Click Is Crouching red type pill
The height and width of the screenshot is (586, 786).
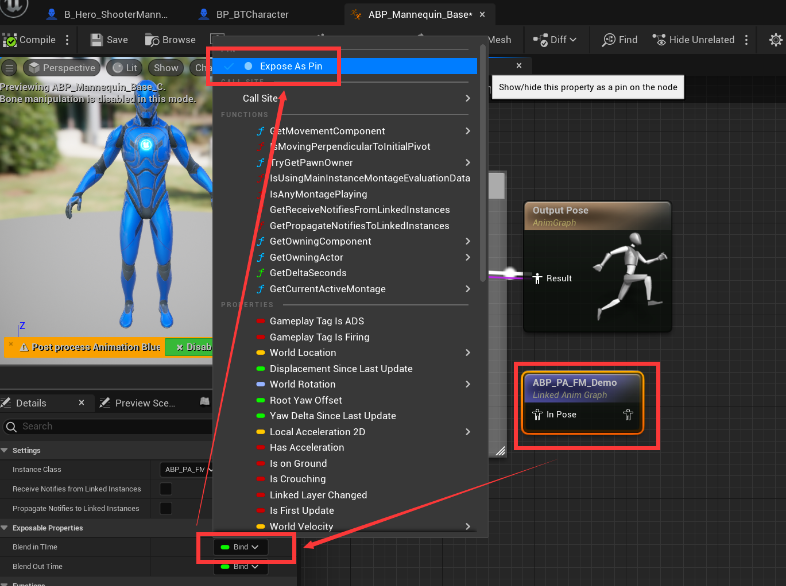pyautogui.click(x=261, y=479)
